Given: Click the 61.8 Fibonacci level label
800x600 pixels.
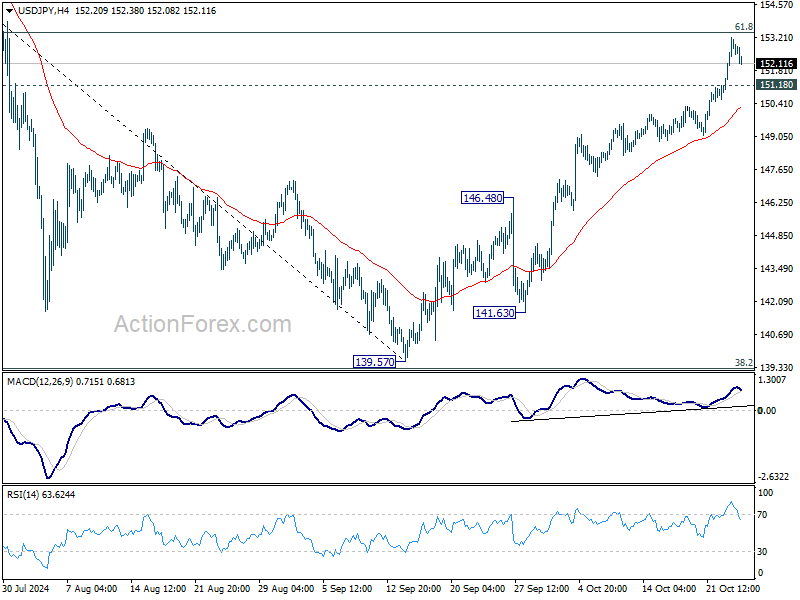Looking at the screenshot, I should pos(743,27).
